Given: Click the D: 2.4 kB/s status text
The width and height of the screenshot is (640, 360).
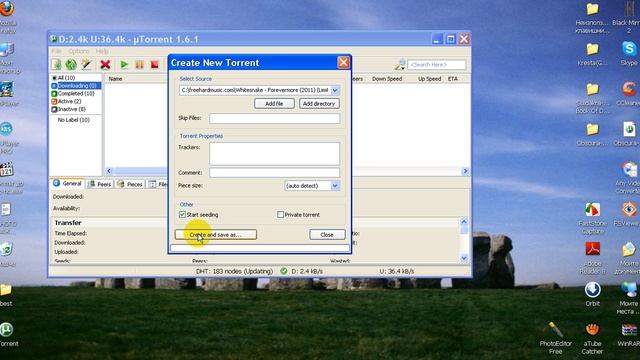Looking at the screenshot, I should coord(307,271).
